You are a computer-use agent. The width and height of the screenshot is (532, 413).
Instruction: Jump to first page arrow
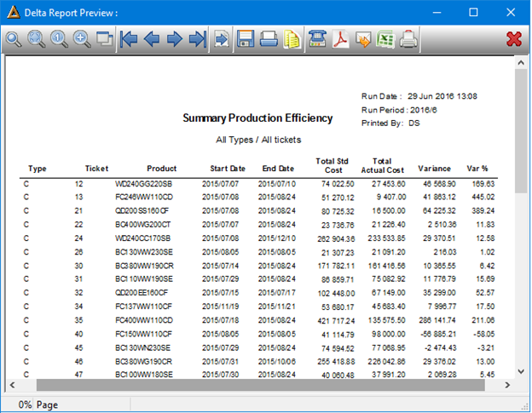pyautogui.click(x=129, y=39)
